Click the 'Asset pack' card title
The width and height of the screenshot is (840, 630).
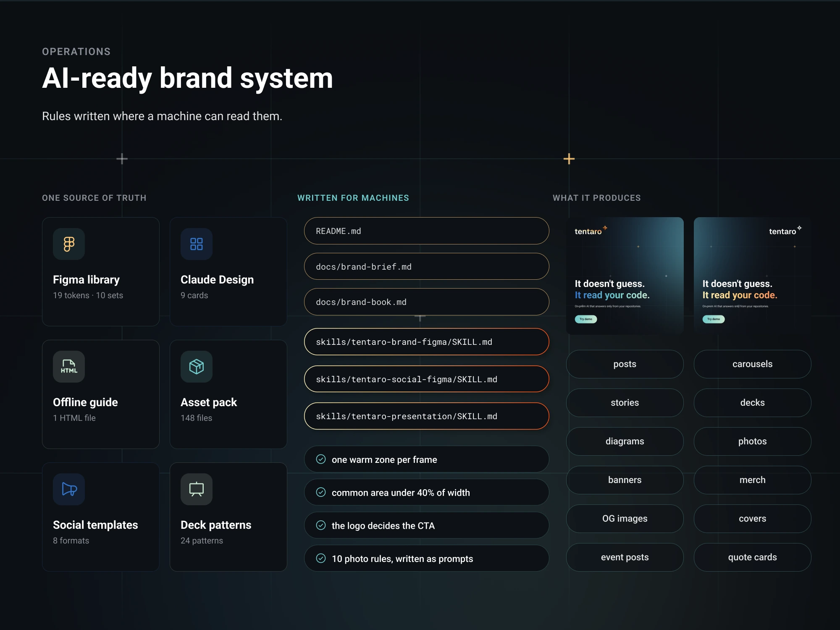click(209, 402)
